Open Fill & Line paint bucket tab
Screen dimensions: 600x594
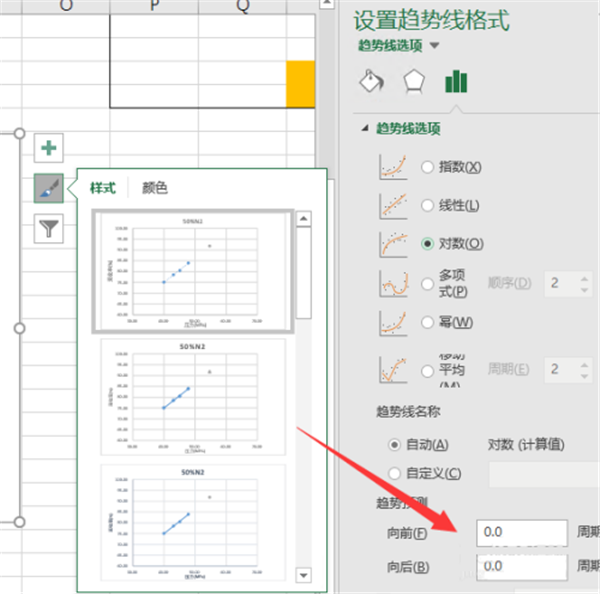pyautogui.click(x=371, y=81)
